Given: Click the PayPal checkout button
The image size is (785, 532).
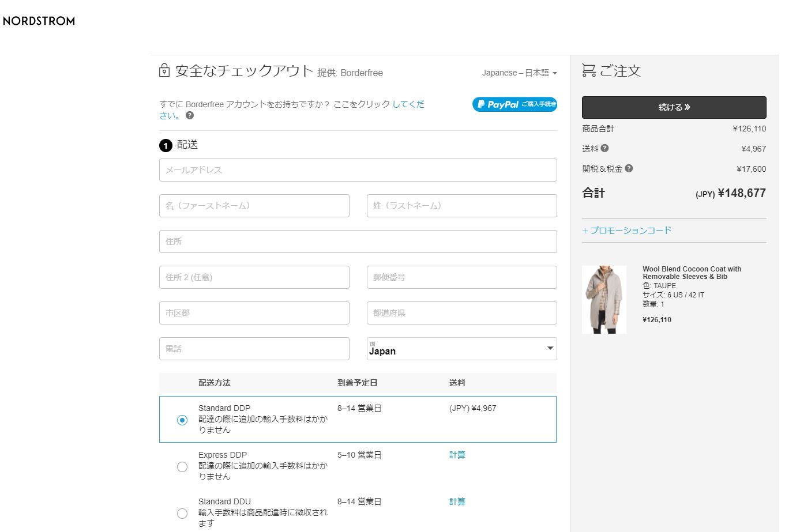Looking at the screenshot, I should (514, 104).
